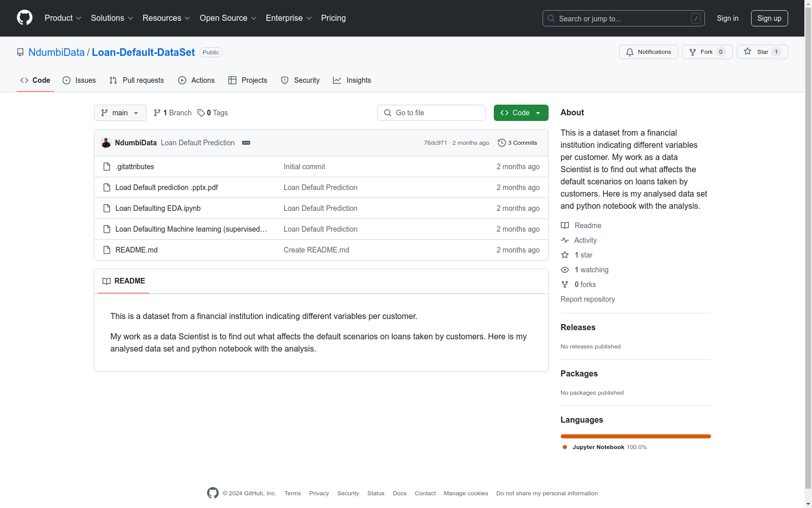Viewport: 812px width, 508px height.
Task: Select the Code tab
Action: tap(36, 80)
